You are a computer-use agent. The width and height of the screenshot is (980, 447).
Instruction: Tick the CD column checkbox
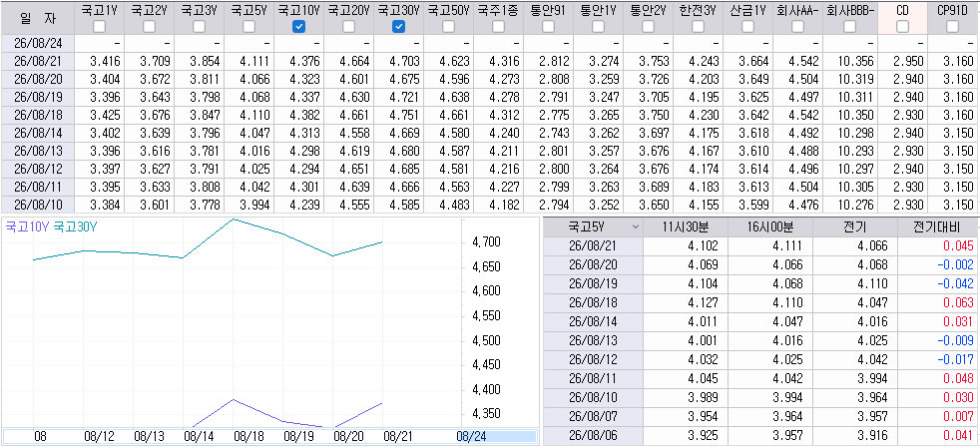(x=902, y=26)
